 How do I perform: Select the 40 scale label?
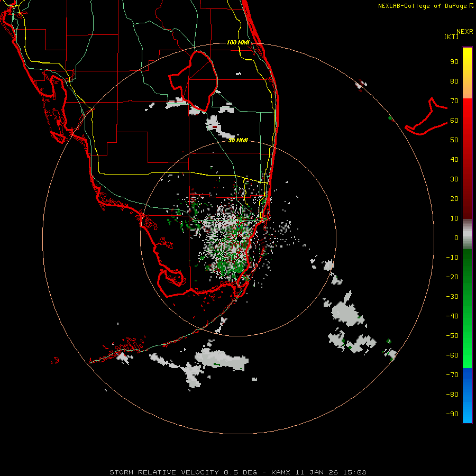[454, 160]
